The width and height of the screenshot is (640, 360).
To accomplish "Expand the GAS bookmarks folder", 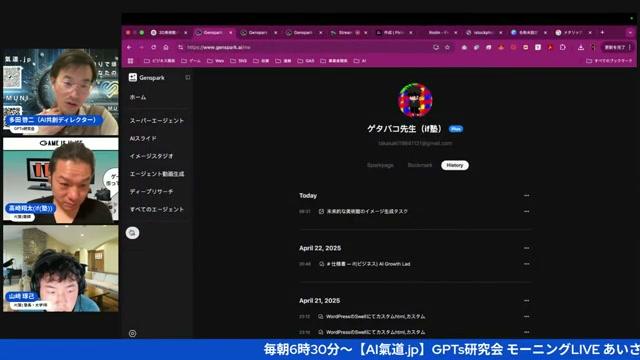I will point(306,61).
